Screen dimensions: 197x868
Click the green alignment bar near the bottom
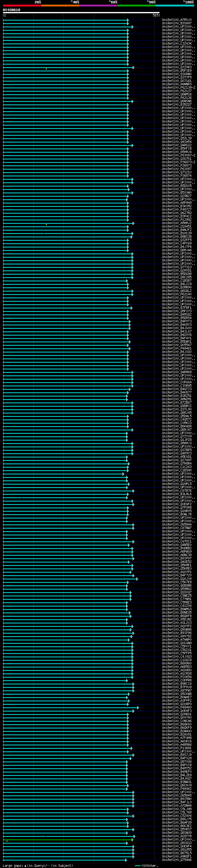68,840
